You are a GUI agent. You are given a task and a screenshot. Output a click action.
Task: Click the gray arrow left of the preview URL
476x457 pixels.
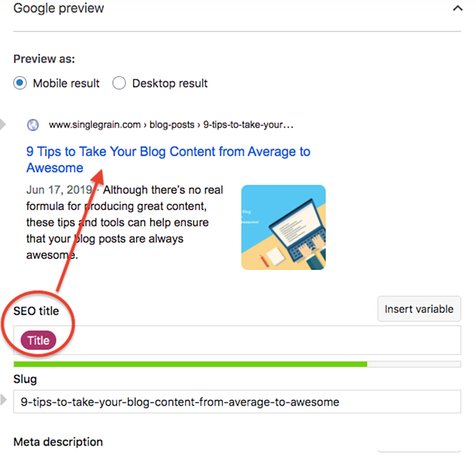click(x=3, y=124)
